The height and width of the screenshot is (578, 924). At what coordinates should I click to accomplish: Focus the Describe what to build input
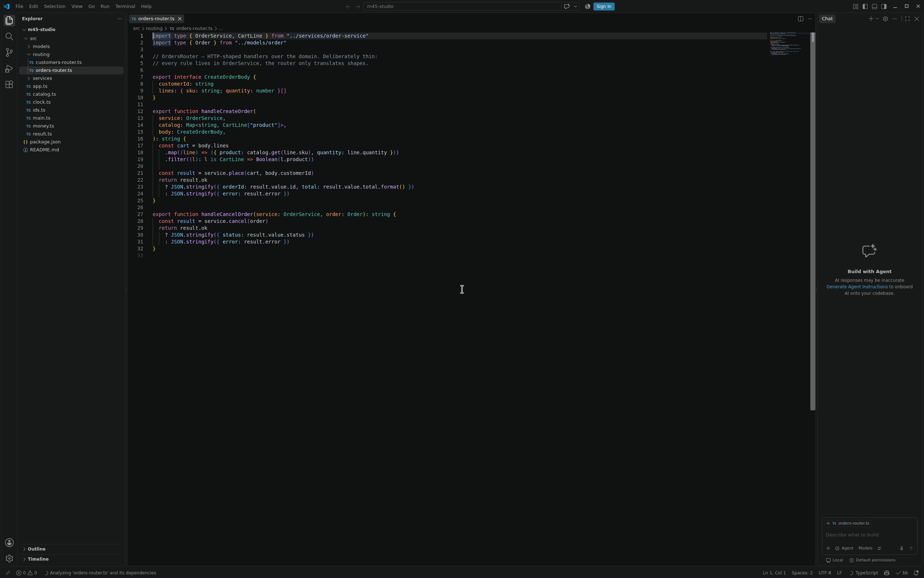click(x=869, y=535)
